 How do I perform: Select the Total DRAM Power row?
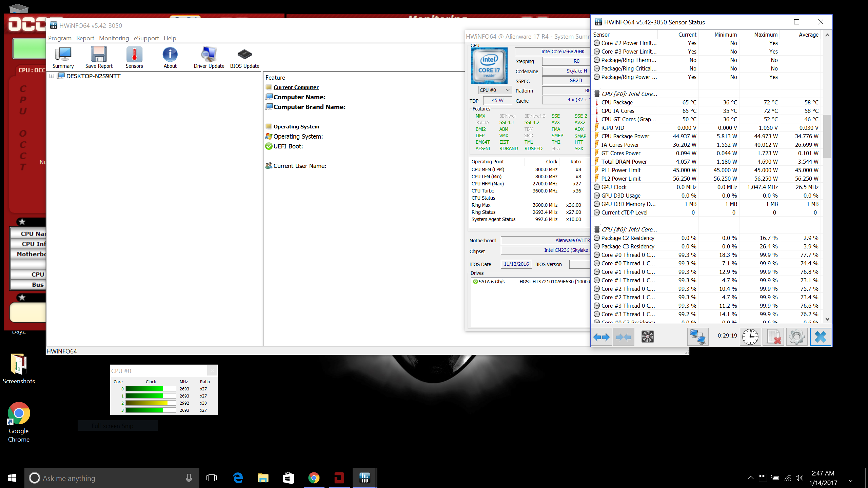tap(707, 162)
